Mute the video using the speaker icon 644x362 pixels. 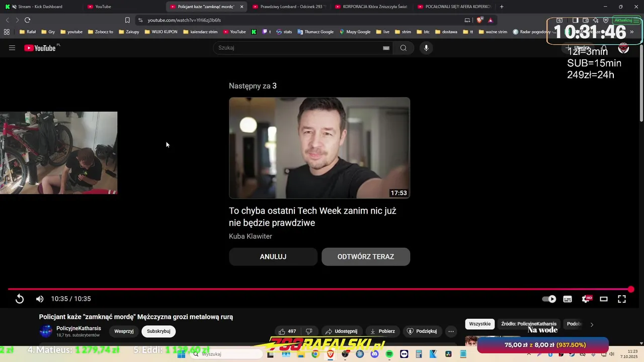click(x=40, y=299)
